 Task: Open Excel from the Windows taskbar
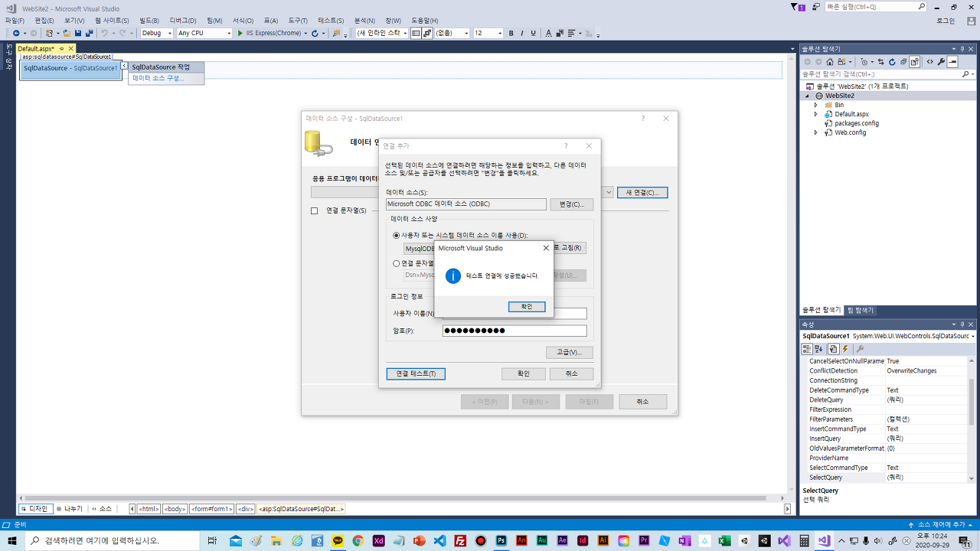724,540
